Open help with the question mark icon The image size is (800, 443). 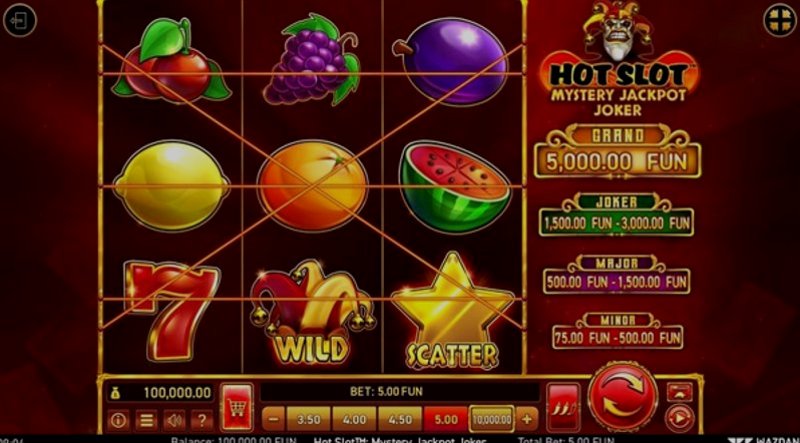[x=202, y=420]
